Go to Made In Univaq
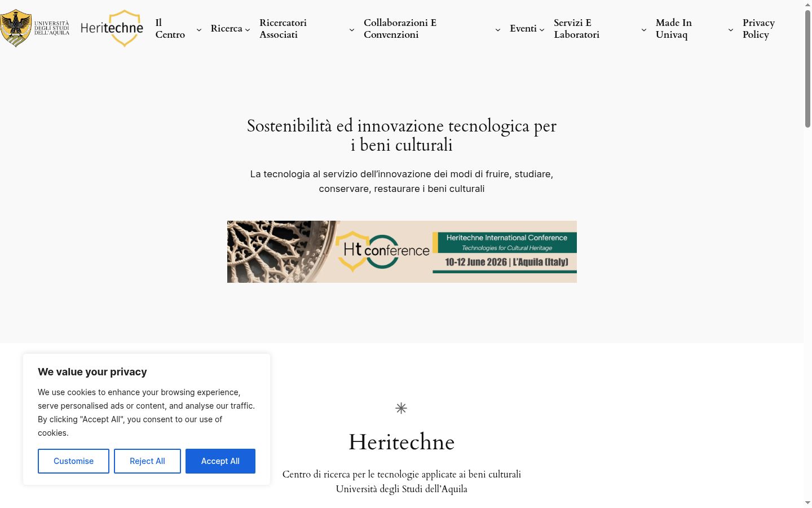This screenshot has width=812, height=508. (674, 28)
